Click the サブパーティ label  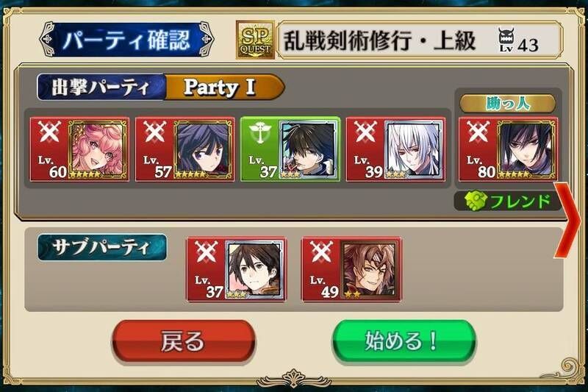point(102,247)
